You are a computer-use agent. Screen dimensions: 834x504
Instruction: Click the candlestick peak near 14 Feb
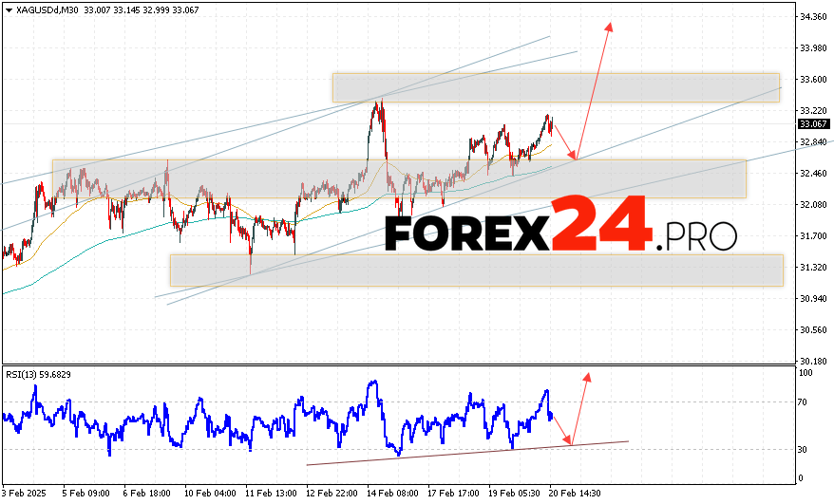378,103
